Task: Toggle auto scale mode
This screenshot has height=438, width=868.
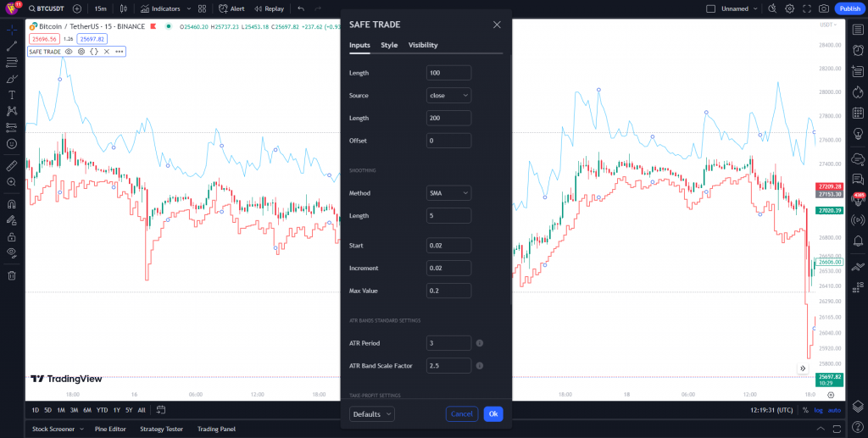Action: tap(834, 410)
